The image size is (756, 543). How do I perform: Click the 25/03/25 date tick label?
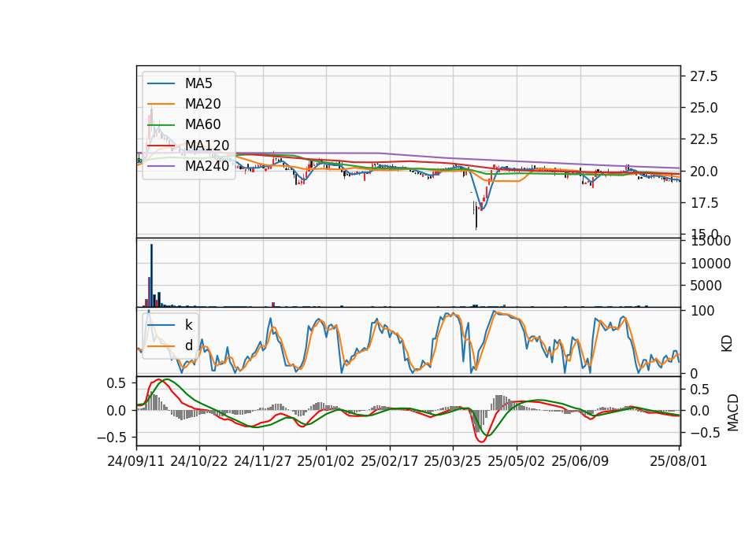point(453,461)
